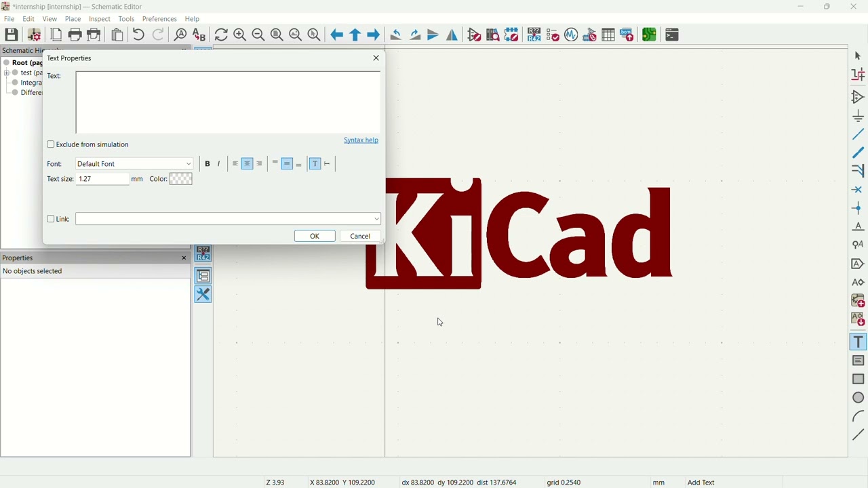
Task: Open the scripting console icon
Action: point(673,35)
